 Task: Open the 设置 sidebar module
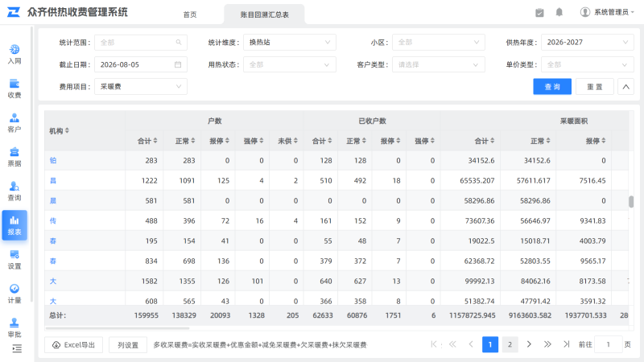pyautogui.click(x=14, y=259)
